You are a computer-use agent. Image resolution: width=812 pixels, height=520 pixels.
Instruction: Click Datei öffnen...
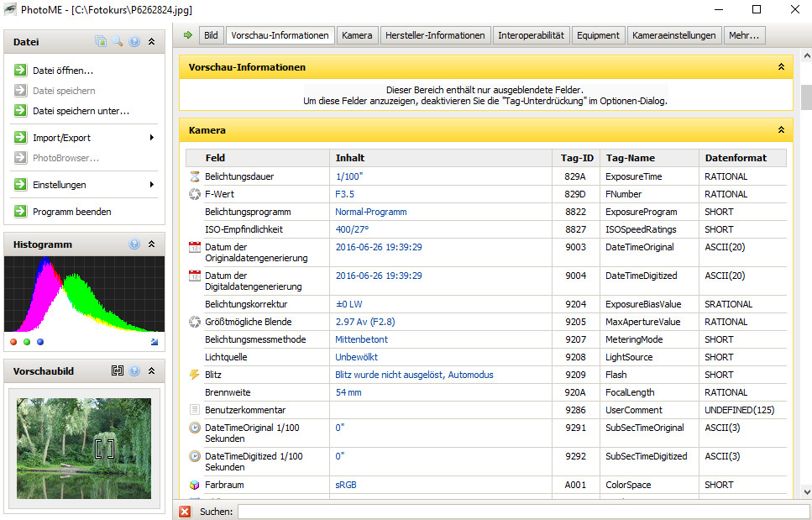[x=63, y=71]
